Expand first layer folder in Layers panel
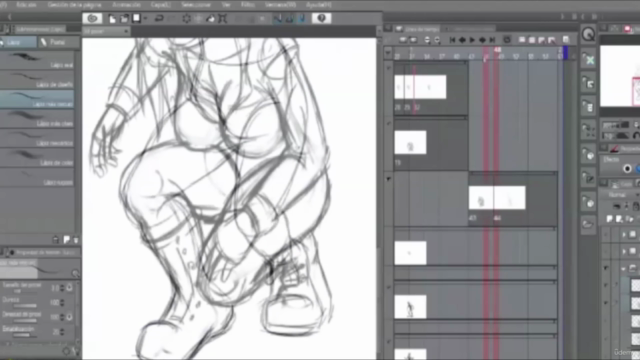640x360 pixels. tap(624, 235)
